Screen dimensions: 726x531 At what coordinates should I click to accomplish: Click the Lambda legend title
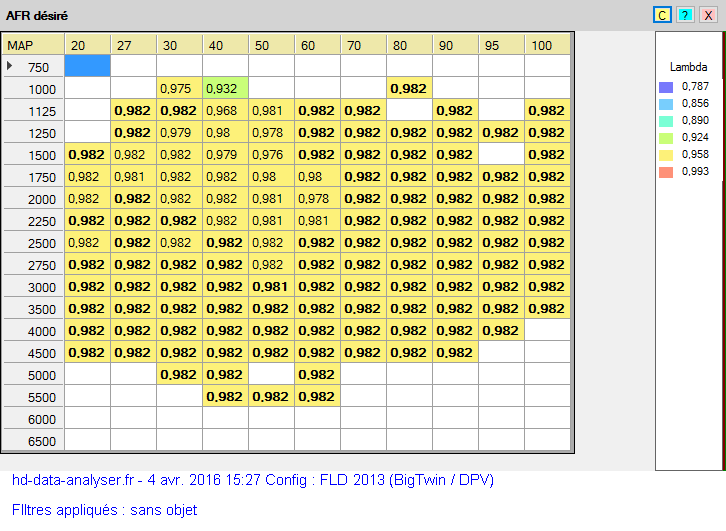pos(688,67)
